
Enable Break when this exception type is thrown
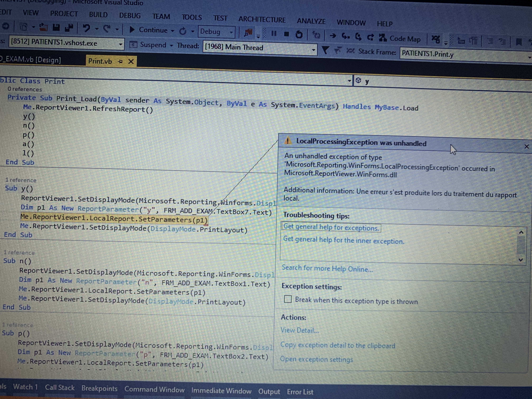click(x=288, y=299)
